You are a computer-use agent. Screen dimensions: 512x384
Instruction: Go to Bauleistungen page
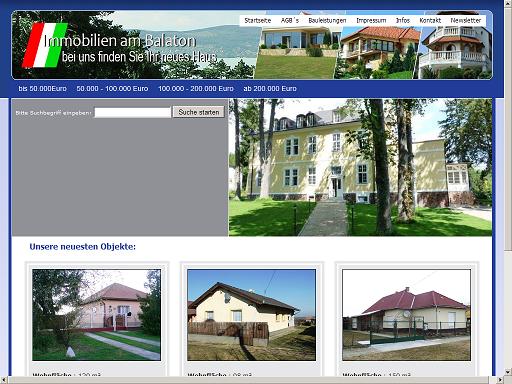click(327, 21)
